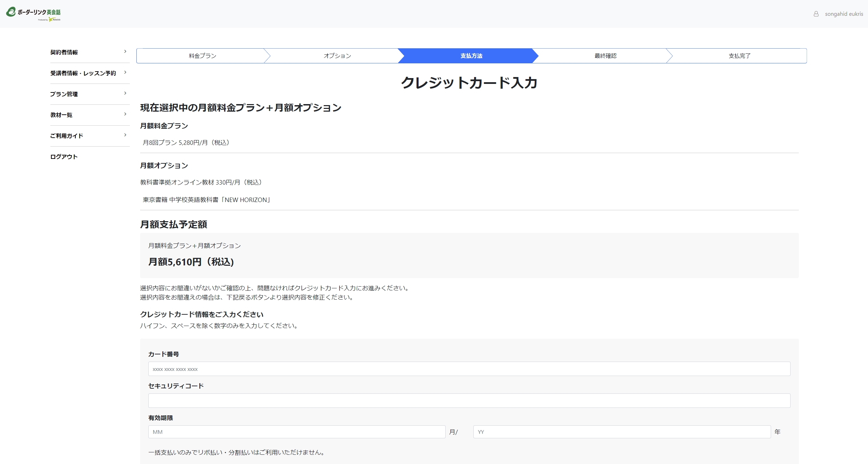
Task: Open the 契約者情報 sidebar menu
Action: pos(64,52)
